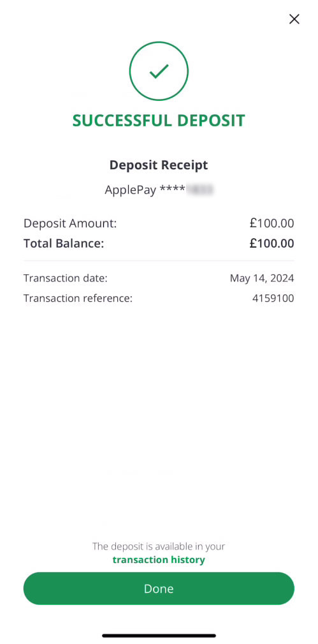Tap the green checkmark success icon
The width and height of the screenshot is (318, 644).
pyautogui.click(x=159, y=71)
